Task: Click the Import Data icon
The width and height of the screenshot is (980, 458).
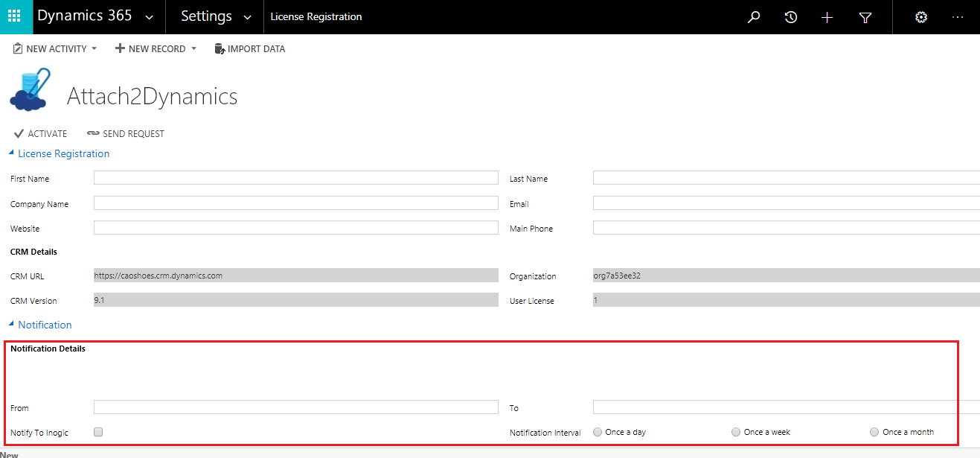Action: coord(220,49)
